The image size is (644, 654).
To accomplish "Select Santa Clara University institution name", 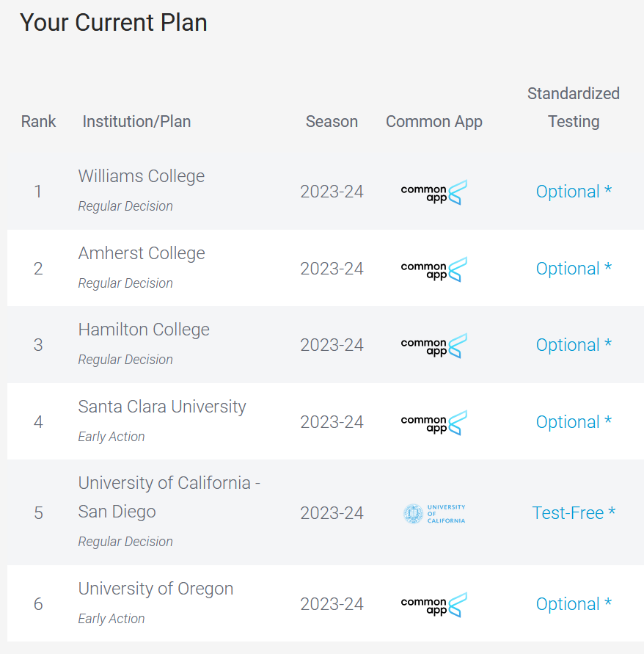I will click(162, 407).
